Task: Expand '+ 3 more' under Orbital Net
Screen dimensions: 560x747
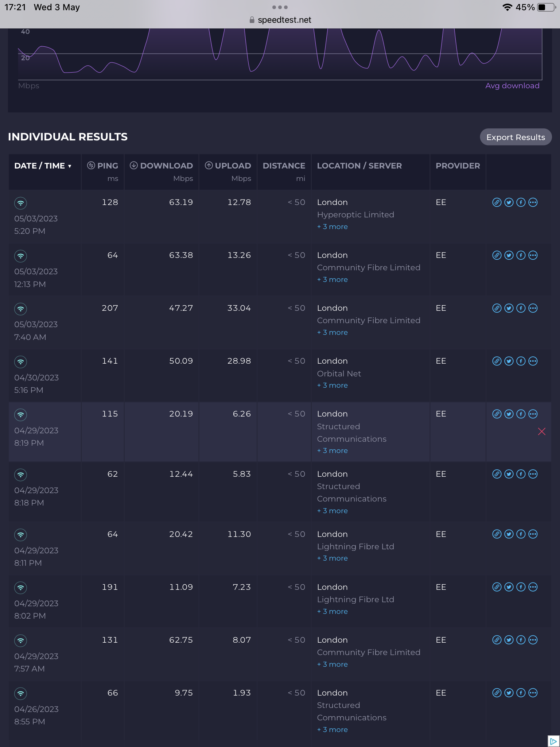Action: (332, 385)
